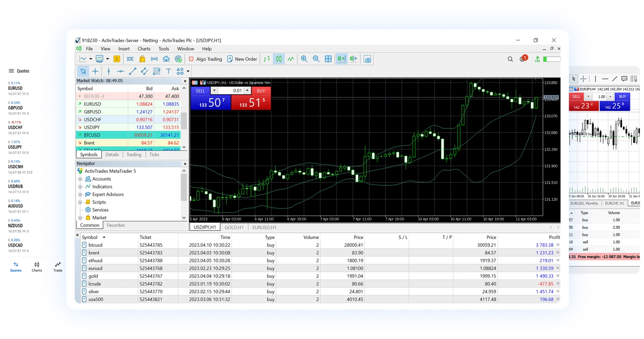Screen dimensions: 644x339
Task: Open the search magnifier in toolbar
Action: (510, 59)
